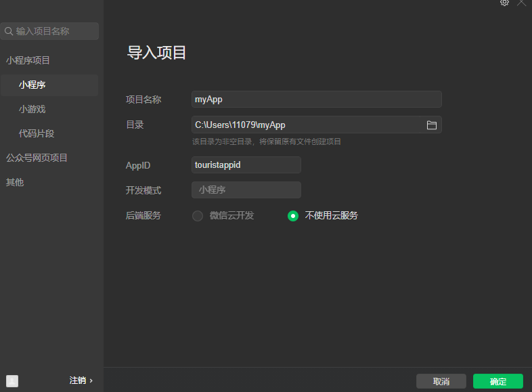Image resolution: width=532 pixels, height=392 pixels.
Task: Click the user avatar thumbnail at bottom-left
Action: tap(12, 380)
